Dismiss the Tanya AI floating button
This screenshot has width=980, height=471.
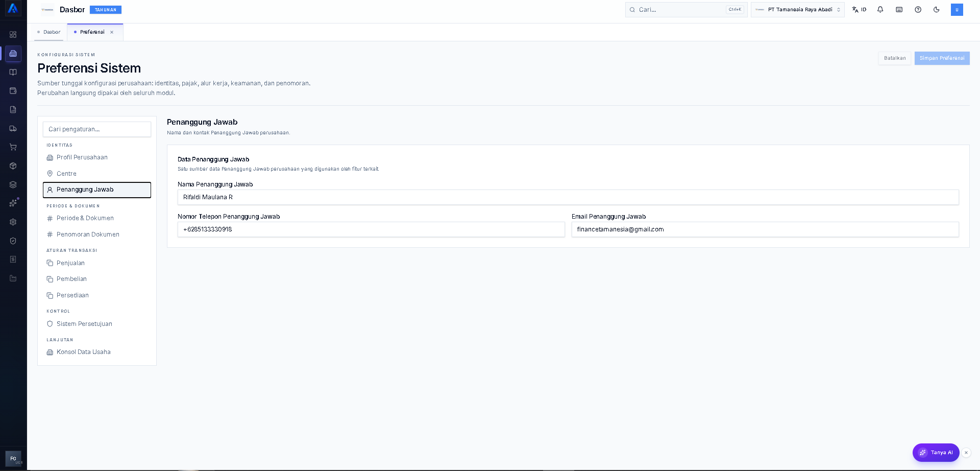pyautogui.click(x=966, y=453)
